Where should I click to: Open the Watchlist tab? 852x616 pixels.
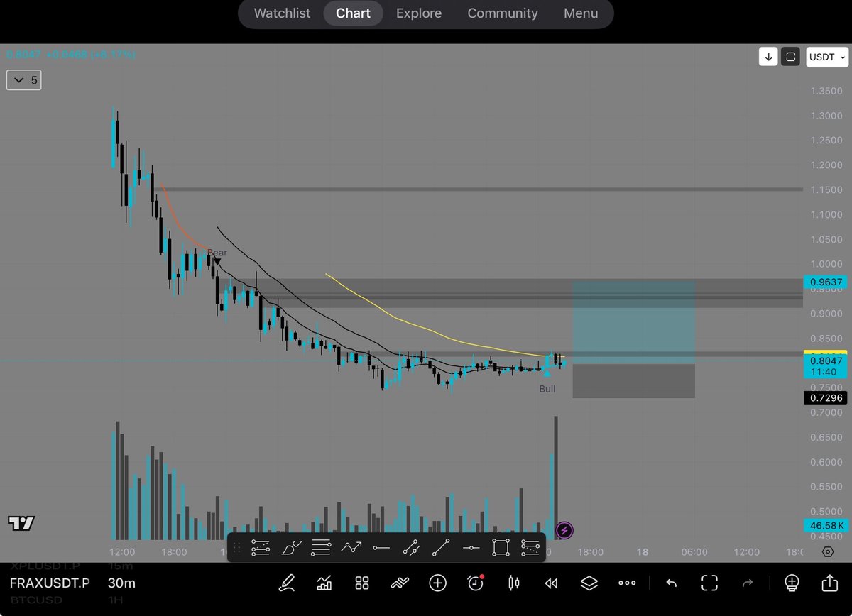pyautogui.click(x=282, y=13)
